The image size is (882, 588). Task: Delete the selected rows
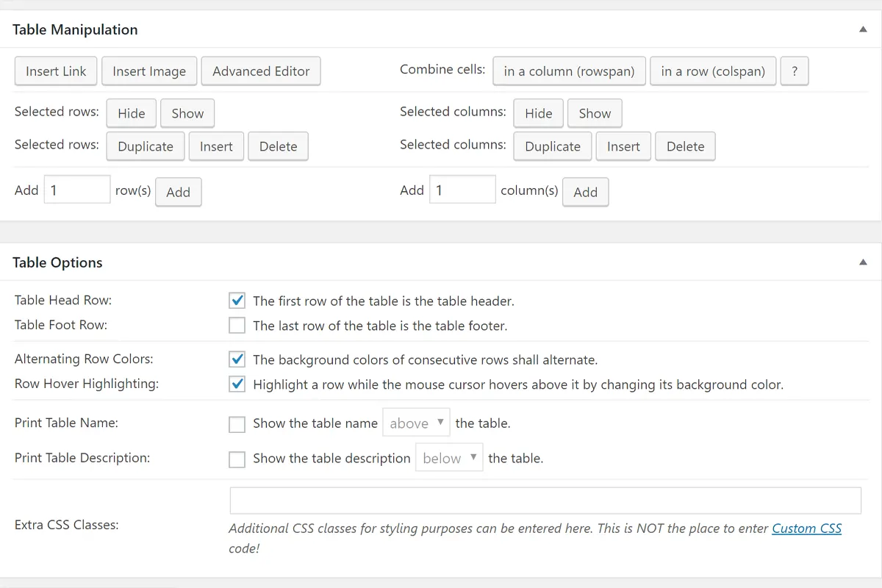(x=278, y=146)
